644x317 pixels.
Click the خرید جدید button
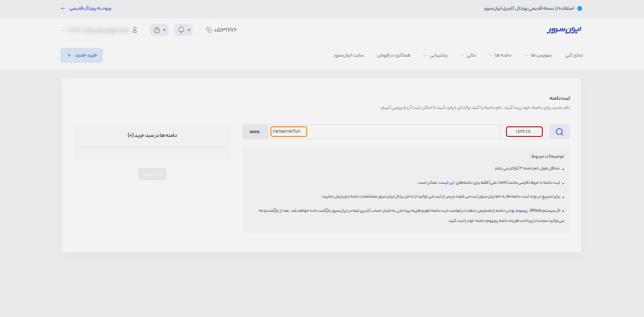tap(82, 55)
